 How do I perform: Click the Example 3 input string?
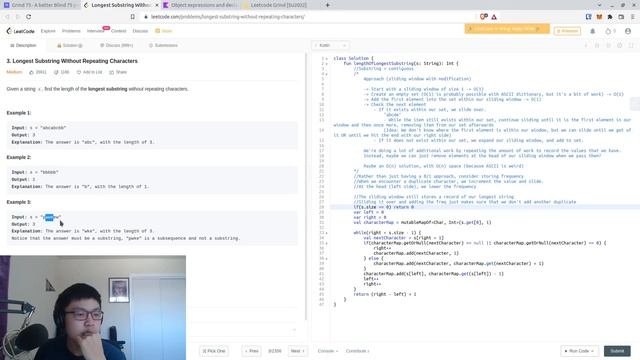51,217
